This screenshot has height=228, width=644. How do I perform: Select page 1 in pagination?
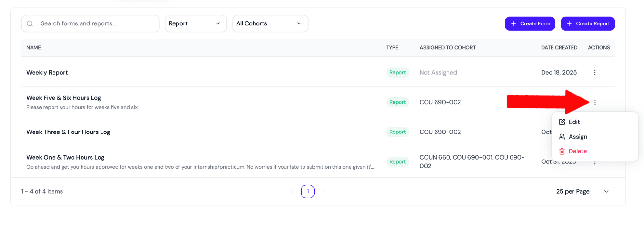pos(308,192)
